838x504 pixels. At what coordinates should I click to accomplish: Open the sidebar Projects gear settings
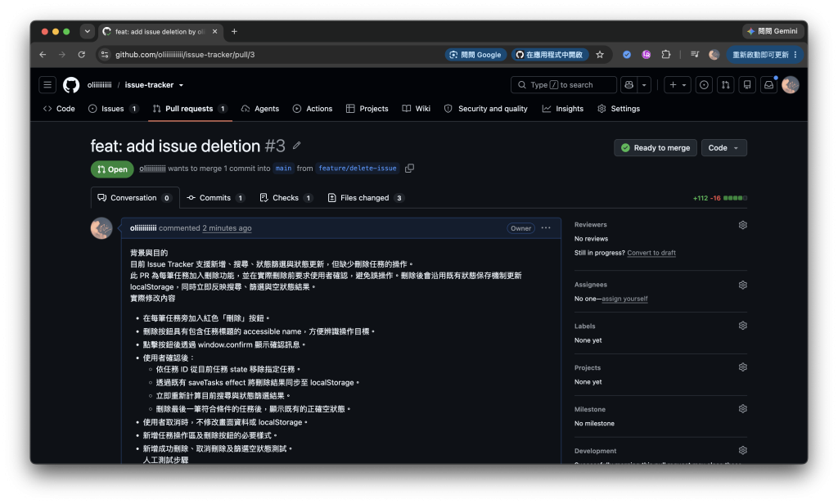click(x=742, y=367)
